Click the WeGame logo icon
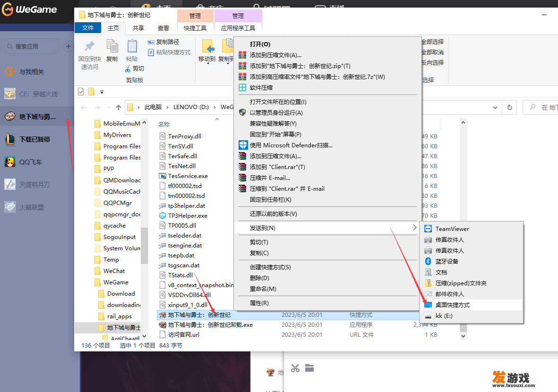 [x=8, y=9]
